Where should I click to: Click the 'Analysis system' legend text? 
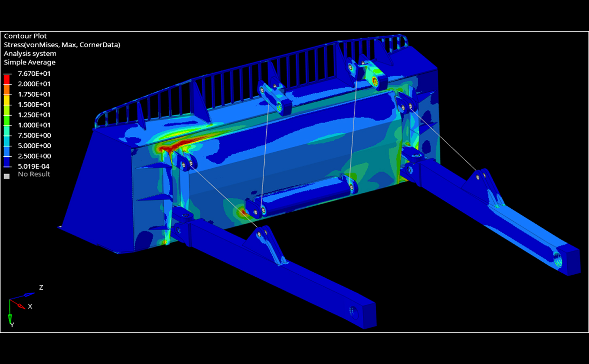point(30,53)
